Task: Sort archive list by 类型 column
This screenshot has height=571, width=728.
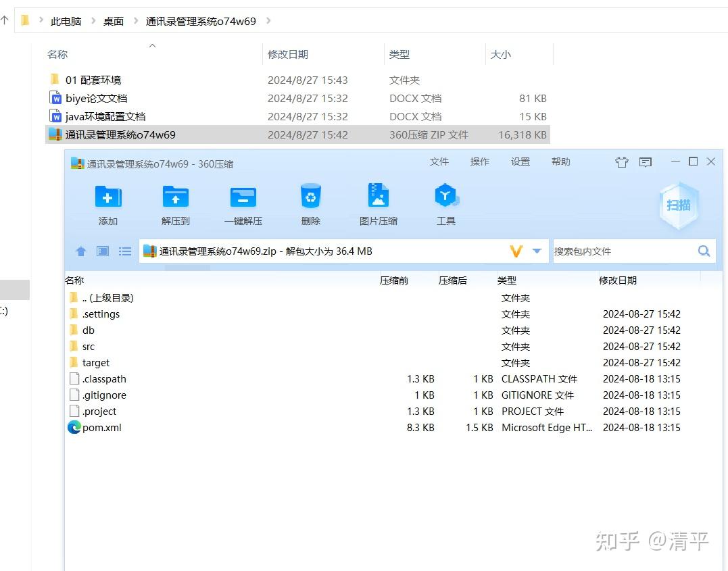Action: point(506,280)
